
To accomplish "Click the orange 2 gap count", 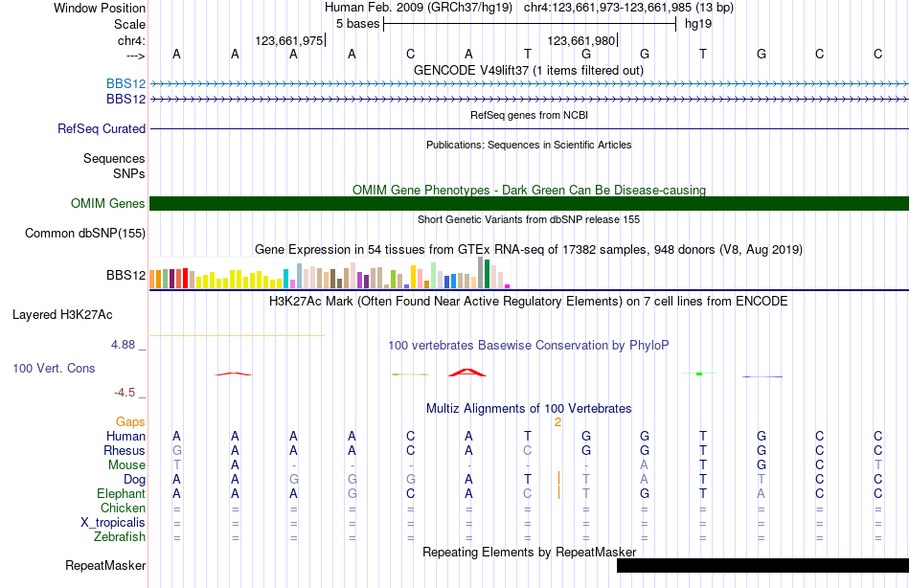I will click(557, 422).
